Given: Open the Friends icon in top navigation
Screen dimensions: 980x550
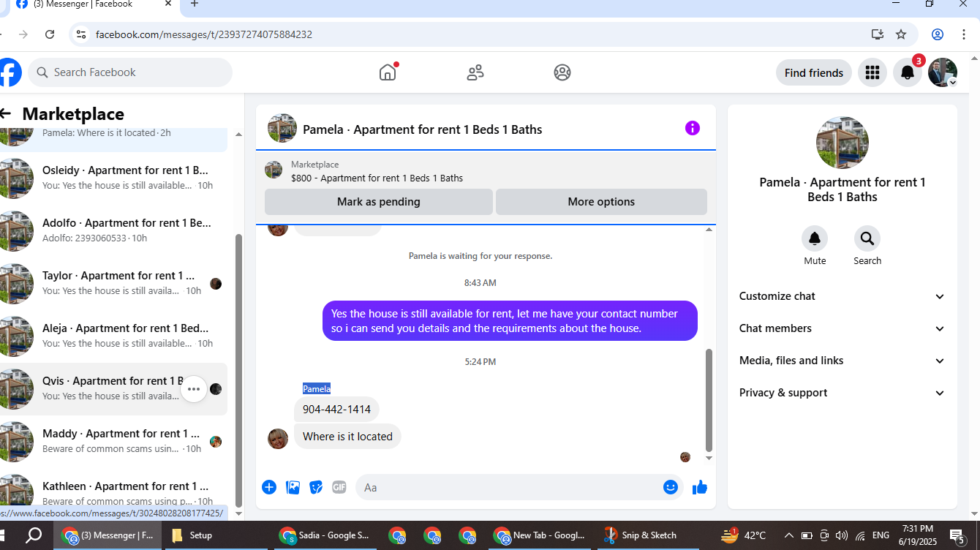Looking at the screenshot, I should tap(475, 72).
